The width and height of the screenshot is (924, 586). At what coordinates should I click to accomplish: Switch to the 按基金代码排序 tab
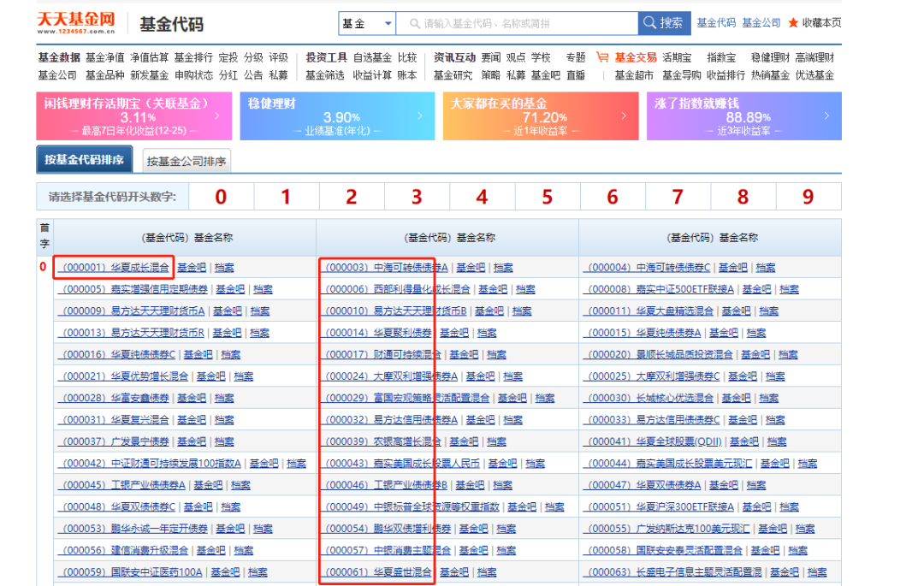[84, 160]
